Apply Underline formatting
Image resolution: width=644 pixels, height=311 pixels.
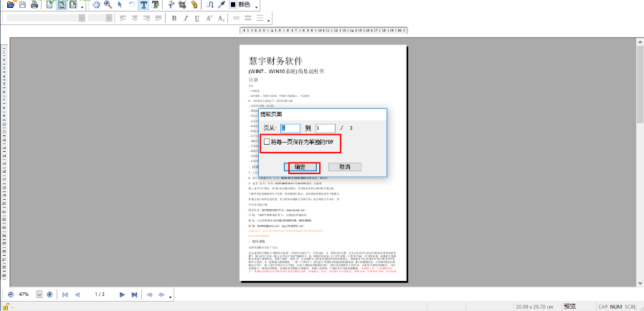197,18
